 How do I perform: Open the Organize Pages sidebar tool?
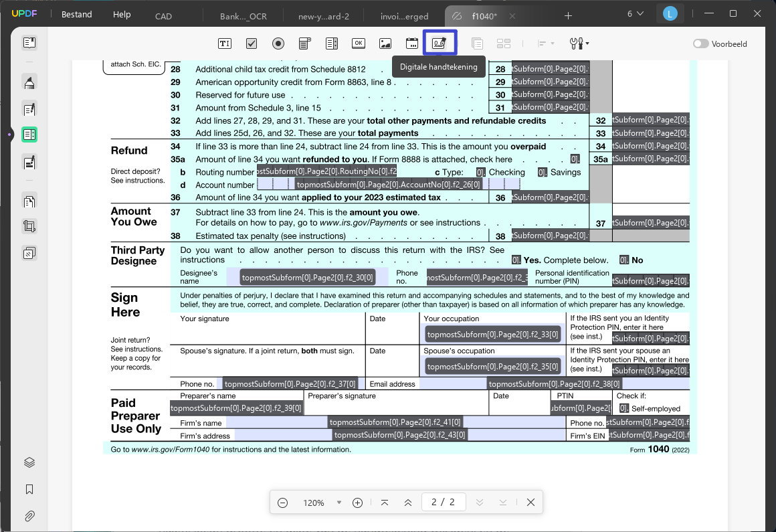point(29,201)
